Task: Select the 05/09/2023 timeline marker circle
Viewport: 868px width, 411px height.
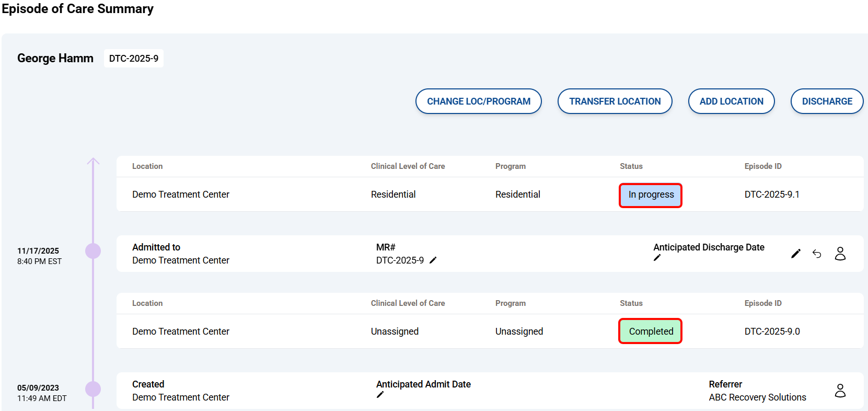Action: 93,389
